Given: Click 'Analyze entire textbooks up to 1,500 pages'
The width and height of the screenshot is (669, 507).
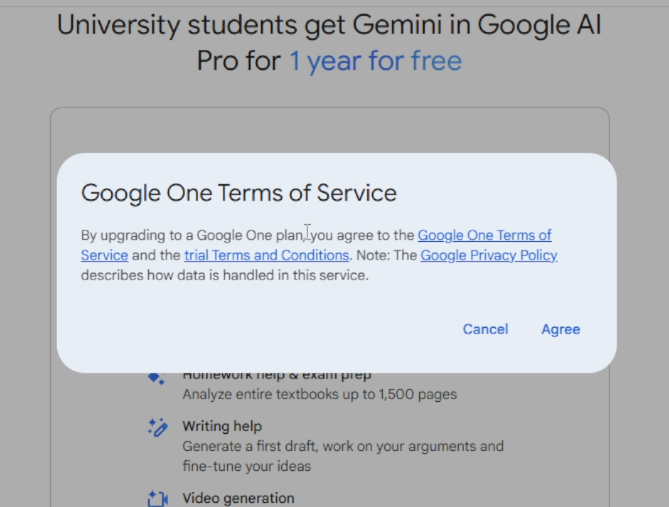Looking at the screenshot, I should [x=320, y=394].
